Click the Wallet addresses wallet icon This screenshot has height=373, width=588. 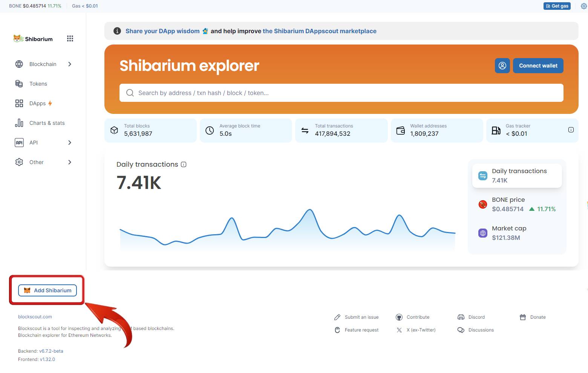401,130
